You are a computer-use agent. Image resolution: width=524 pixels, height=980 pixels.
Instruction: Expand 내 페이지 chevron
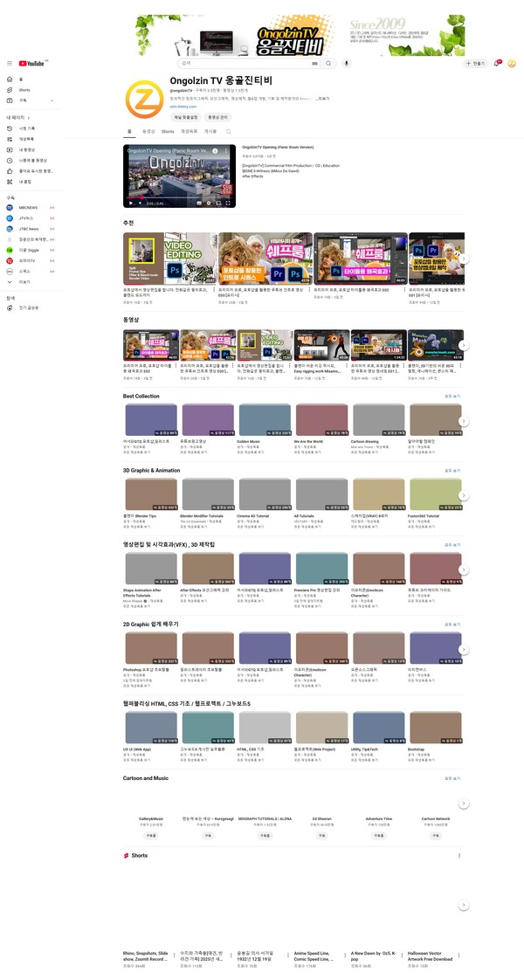29,118
